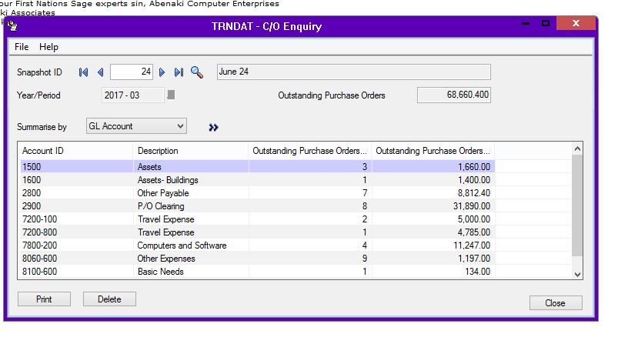Go to first Snapshot ID record
The image size is (628, 364).
click(83, 72)
